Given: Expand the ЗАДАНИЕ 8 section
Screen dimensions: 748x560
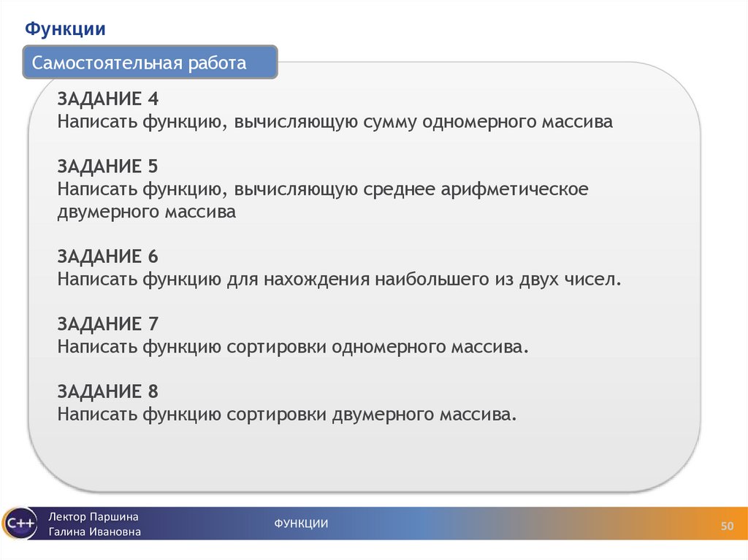Looking at the screenshot, I should point(107,389).
